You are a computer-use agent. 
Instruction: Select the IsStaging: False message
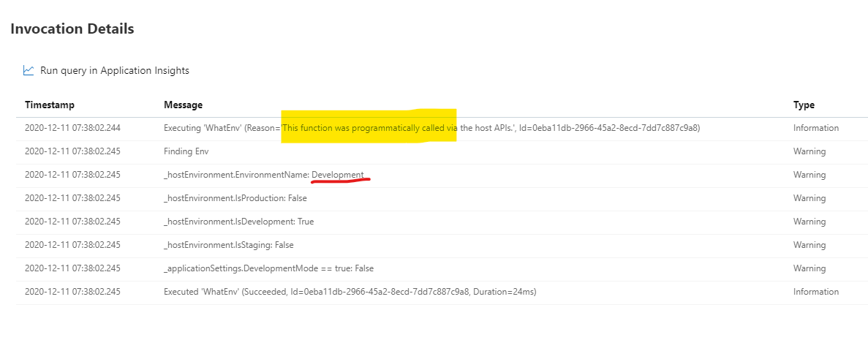230,245
